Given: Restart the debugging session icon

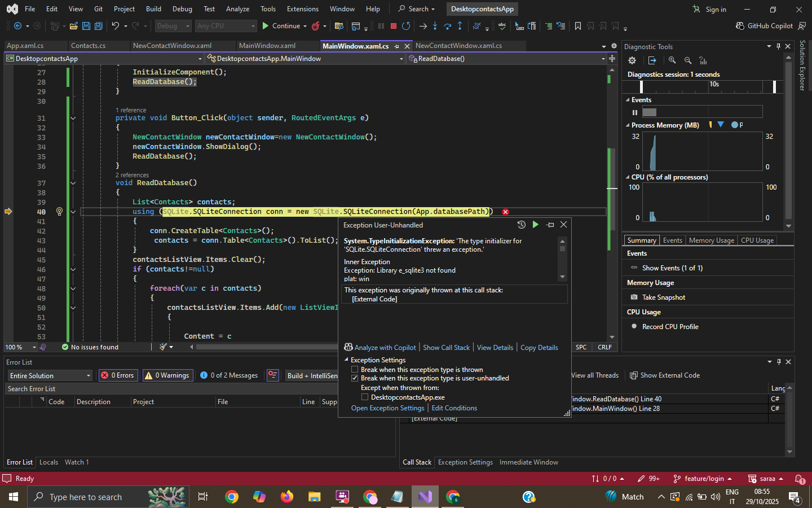Looking at the screenshot, I should pyautogui.click(x=405, y=26).
